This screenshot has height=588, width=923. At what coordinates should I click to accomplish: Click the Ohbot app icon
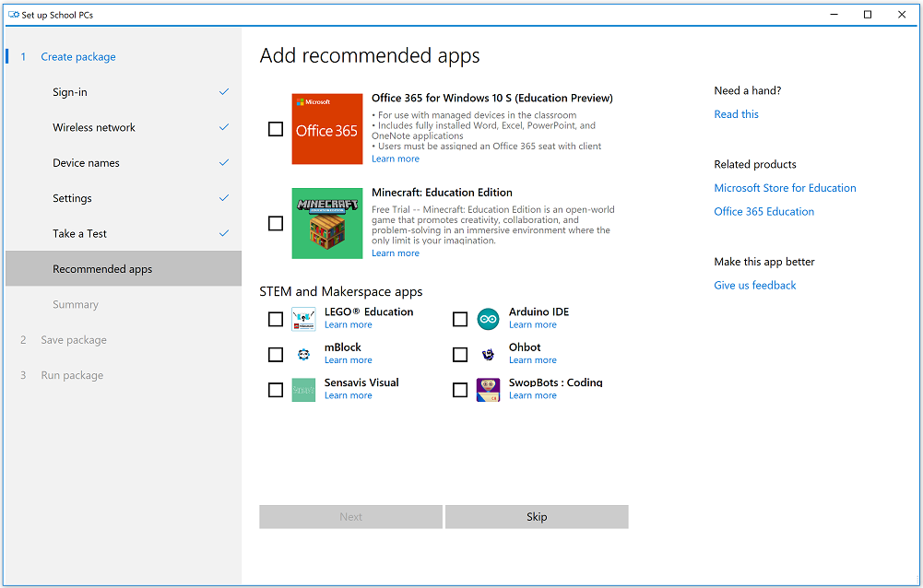[488, 354]
